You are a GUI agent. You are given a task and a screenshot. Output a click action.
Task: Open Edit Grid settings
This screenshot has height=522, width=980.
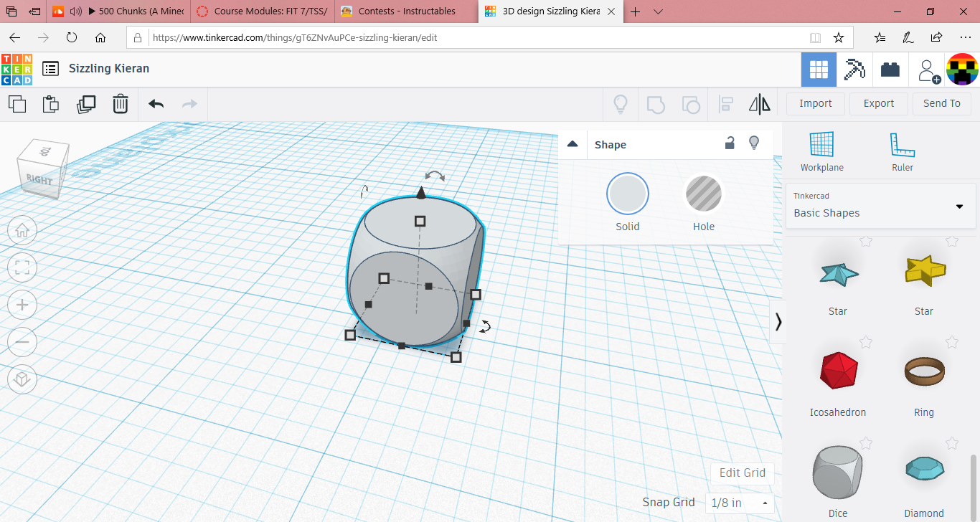(743, 473)
